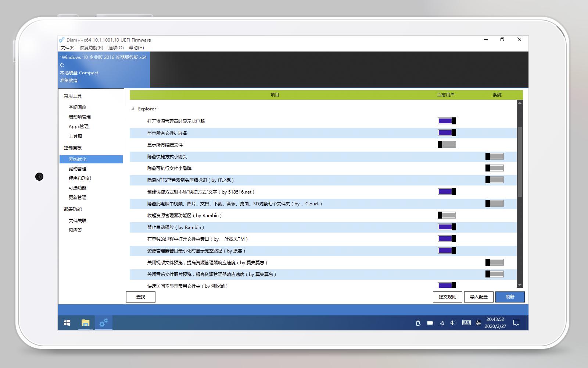Click the Windows Start button

pos(67,322)
